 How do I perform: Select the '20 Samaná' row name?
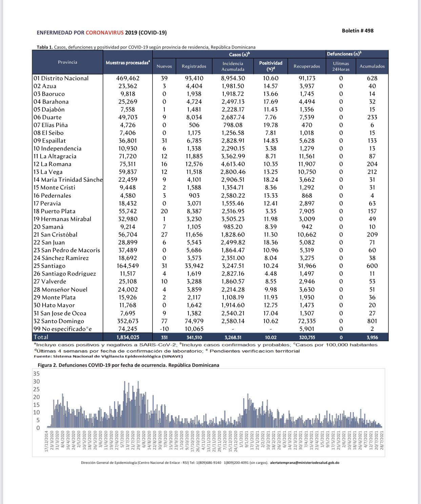tap(48, 227)
